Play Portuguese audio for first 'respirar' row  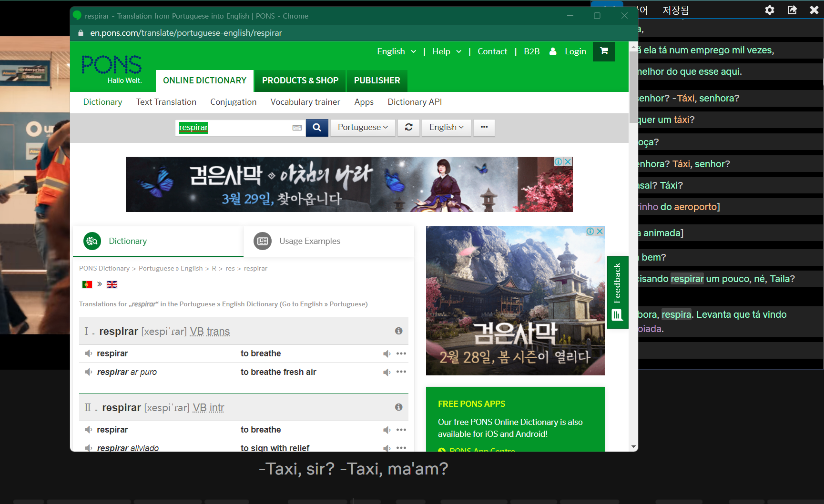(88, 353)
